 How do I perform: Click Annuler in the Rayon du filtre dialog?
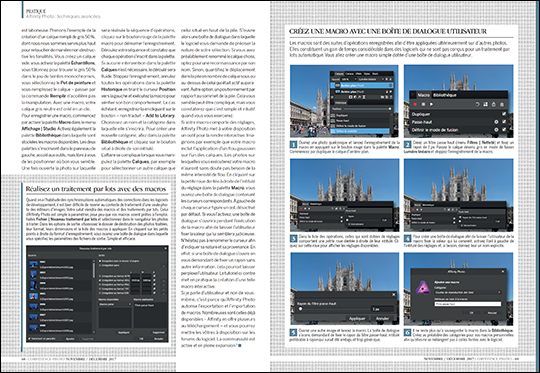coord(382,319)
